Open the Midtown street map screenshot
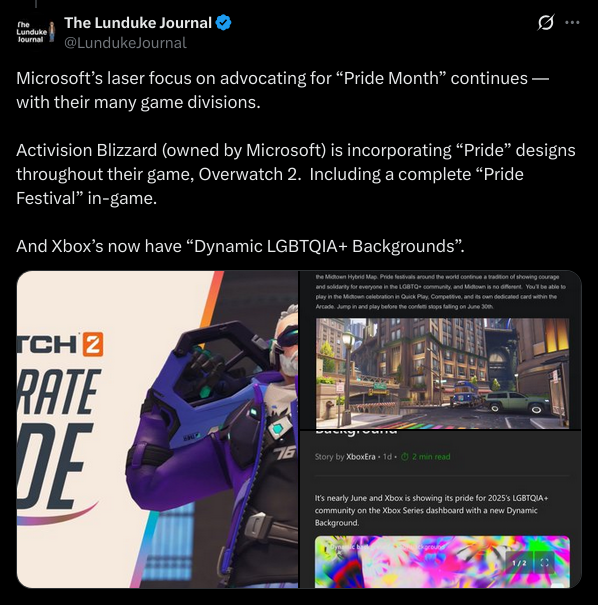 click(x=442, y=373)
